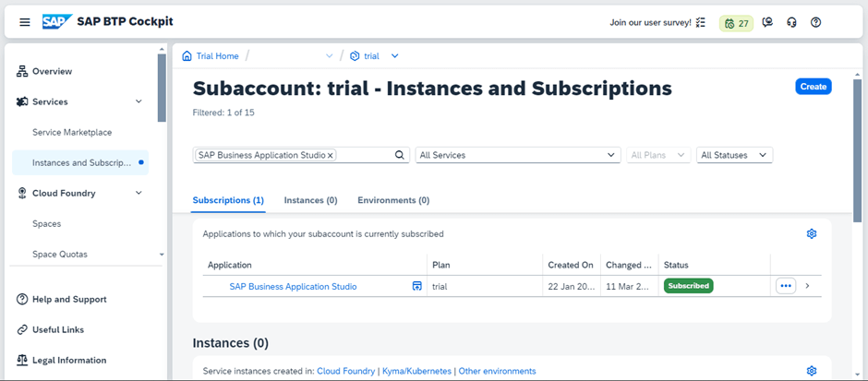Open subscription details with row arrow
This screenshot has width=868, height=381.
click(x=808, y=286)
